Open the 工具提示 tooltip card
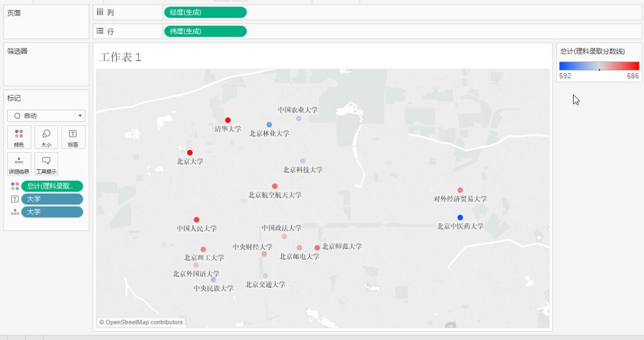Viewport: 644px width, 340px height. click(x=46, y=164)
